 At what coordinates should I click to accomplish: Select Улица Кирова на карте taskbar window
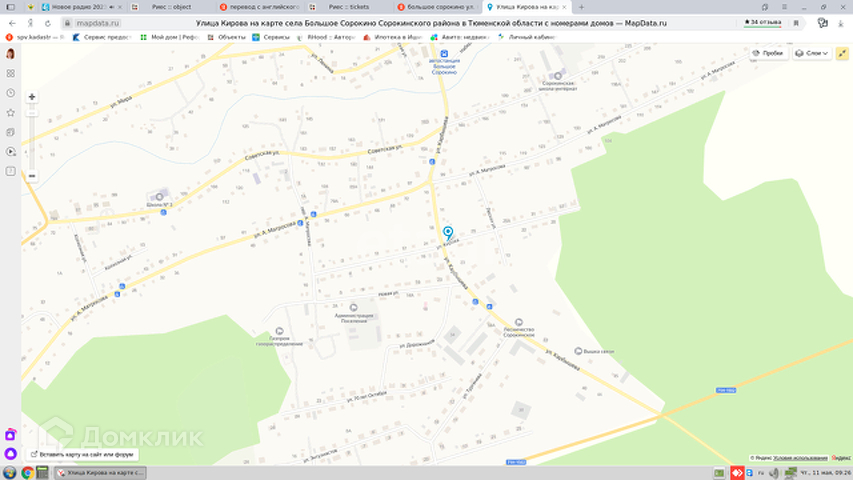(x=100, y=473)
